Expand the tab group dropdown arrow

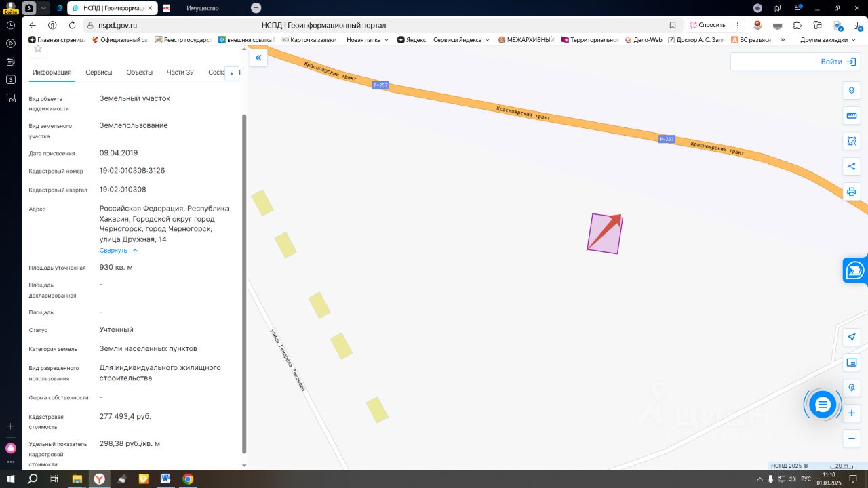pyautogui.click(x=44, y=8)
